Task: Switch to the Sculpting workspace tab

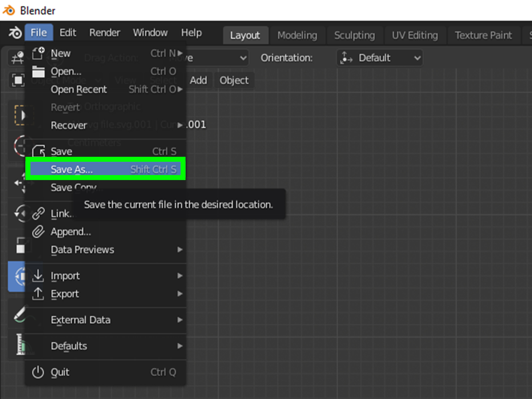Action: (355, 35)
